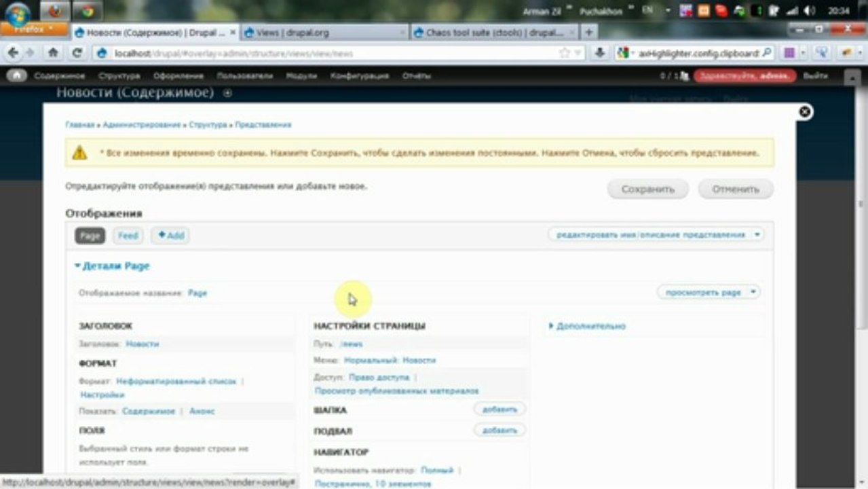Open Конфигурация admin menu
868x489 pixels.
pyautogui.click(x=360, y=76)
